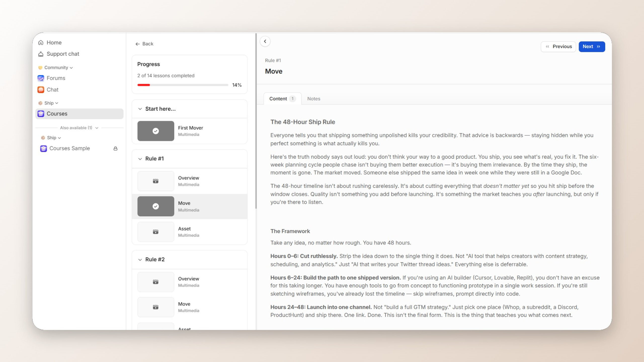Click Rule #1 Asset clapperboard icon
Screen dimensions: 644x362
coord(156,232)
